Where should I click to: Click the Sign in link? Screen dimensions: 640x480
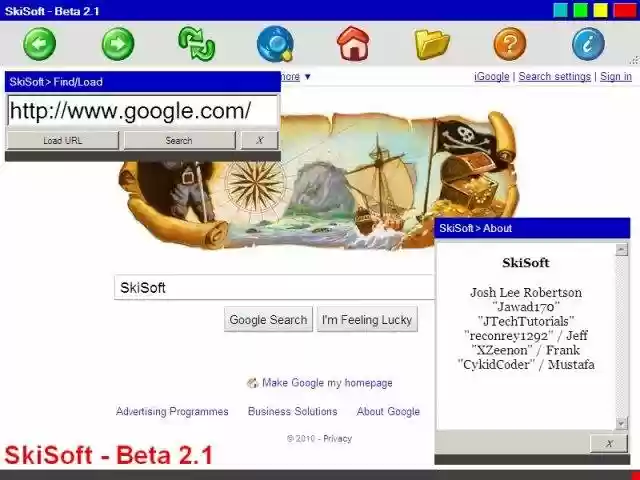(x=616, y=77)
